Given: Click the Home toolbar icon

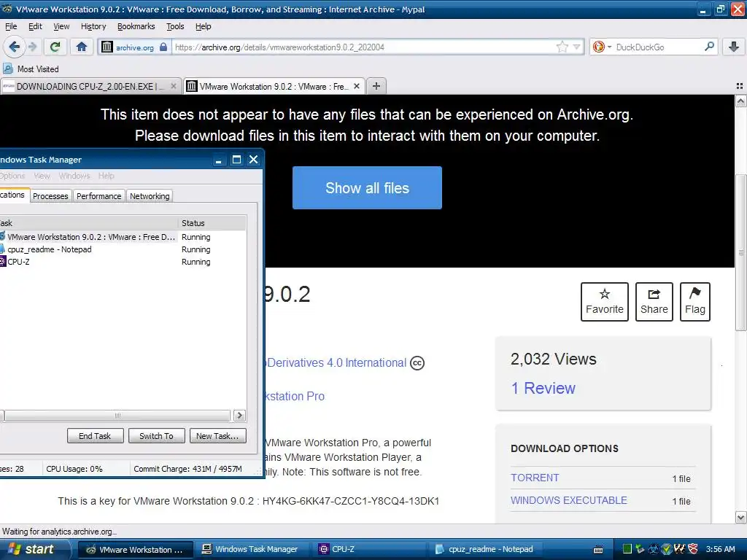Looking at the screenshot, I should pos(82,47).
